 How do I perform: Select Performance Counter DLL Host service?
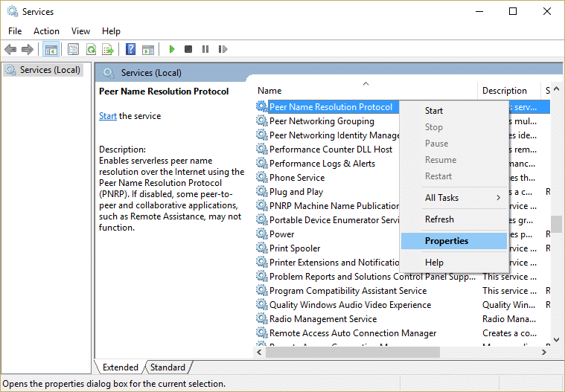point(331,150)
